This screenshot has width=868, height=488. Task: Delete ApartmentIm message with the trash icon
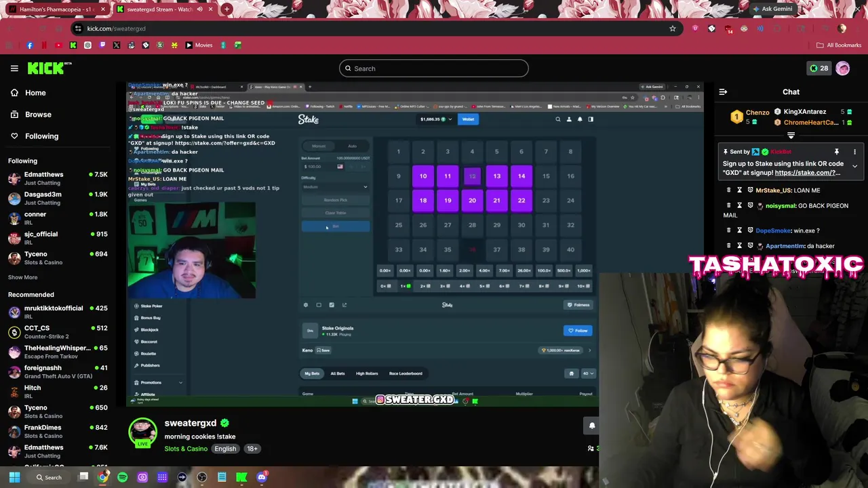click(728, 246)
